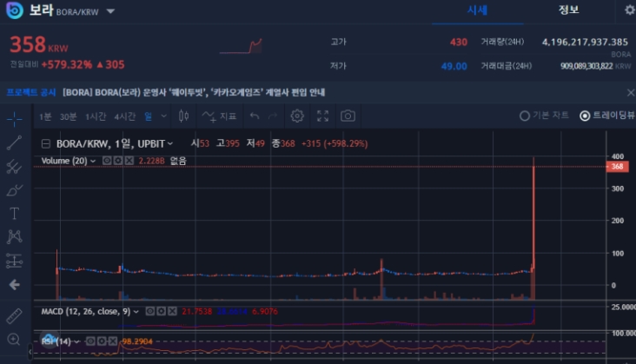The image size is (636, 364).
Task: Expand the MACD indicator arrow
Action: (x=136, y=312)
